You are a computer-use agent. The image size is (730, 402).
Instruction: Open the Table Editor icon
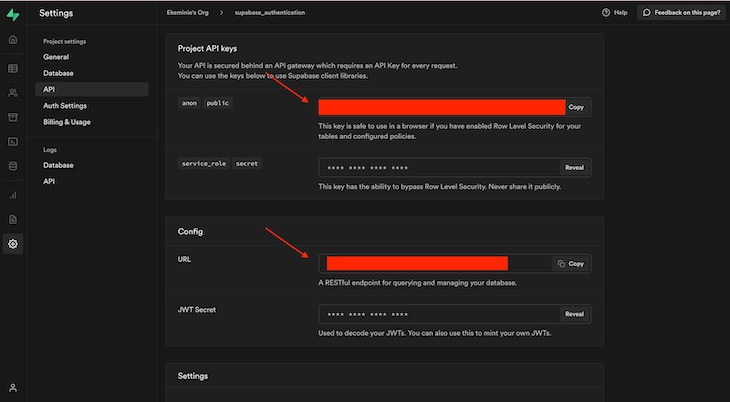pyautogui.click(x=13, y=68)
